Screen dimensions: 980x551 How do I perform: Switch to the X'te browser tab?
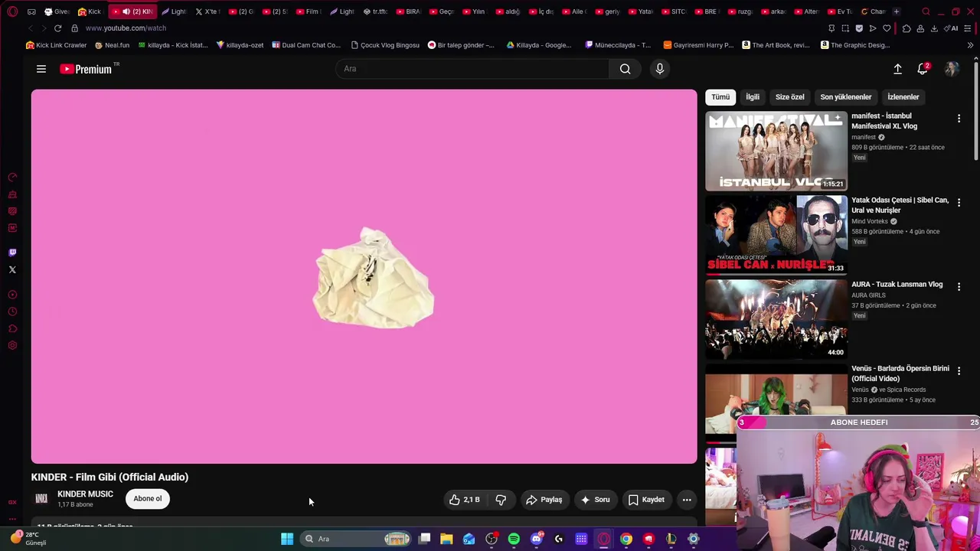[x=207, y=11]
